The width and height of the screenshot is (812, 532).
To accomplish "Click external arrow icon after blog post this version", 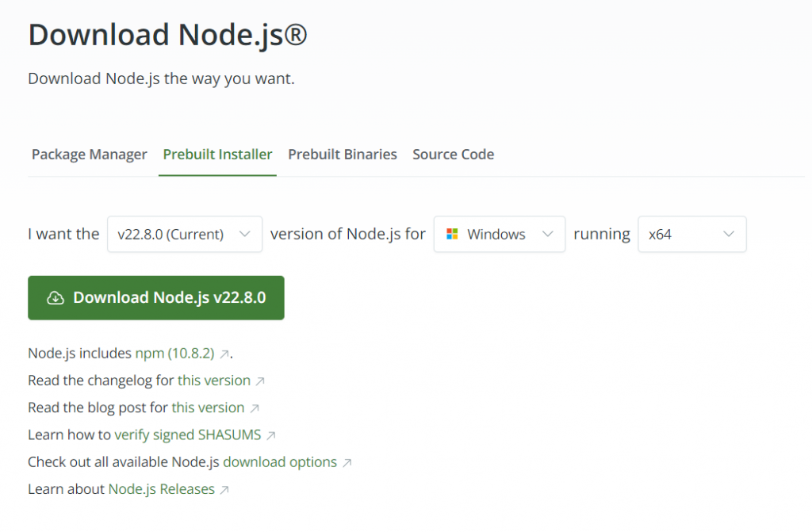I will (x=254, y=408).
